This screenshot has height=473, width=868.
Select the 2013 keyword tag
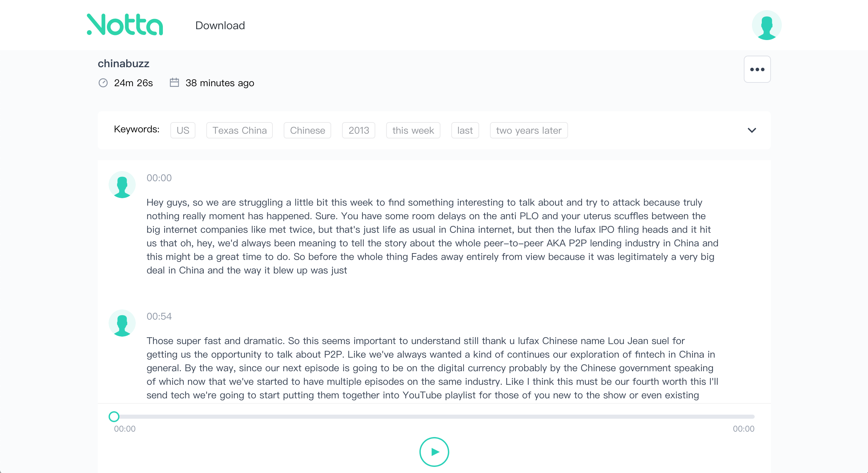click(x=358, y=130)
